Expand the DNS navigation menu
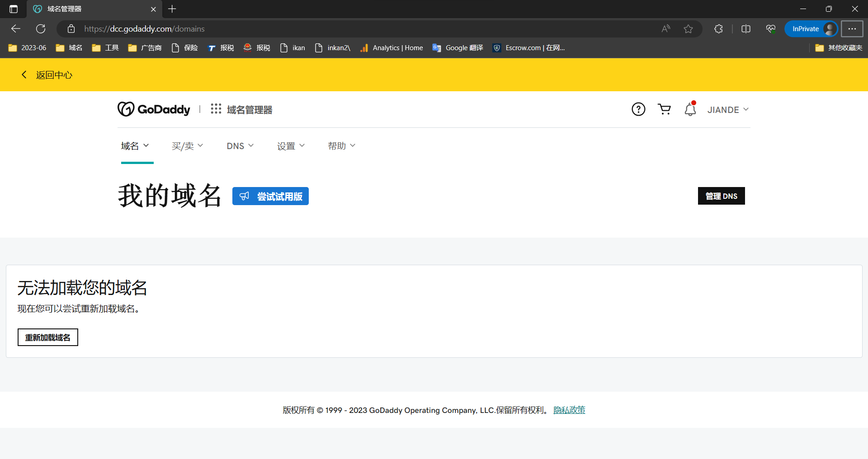Screen dimensions: 868x459 240,146
